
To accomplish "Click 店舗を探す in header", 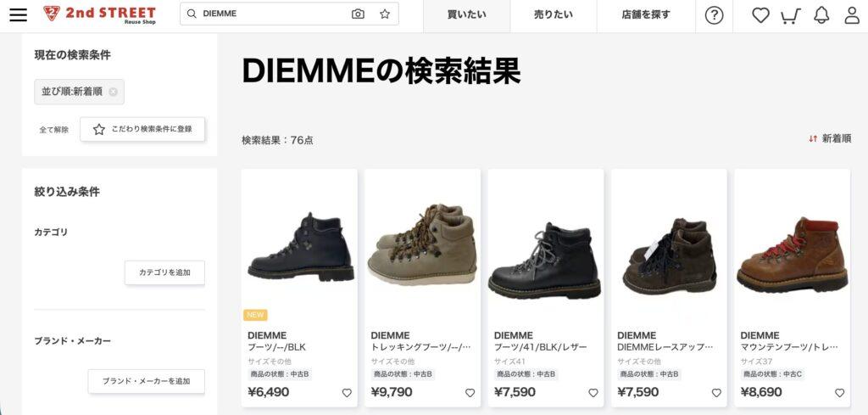I will click(x=645, y=15).
